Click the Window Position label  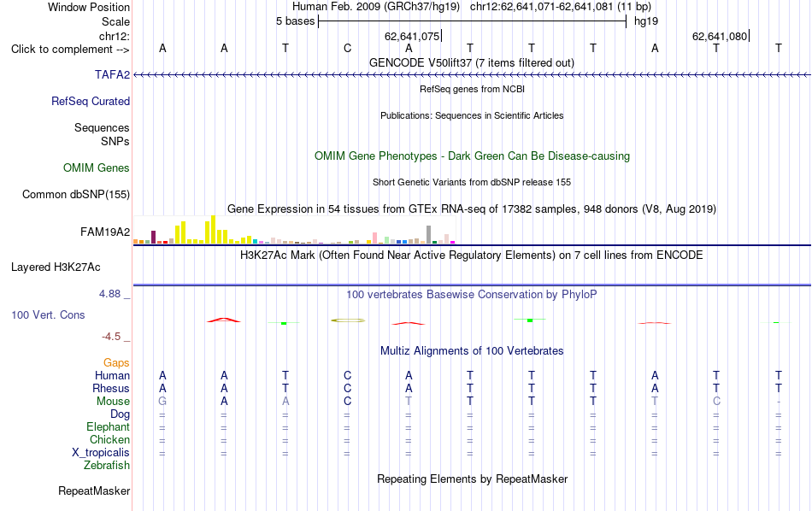[x=89, y=7]
